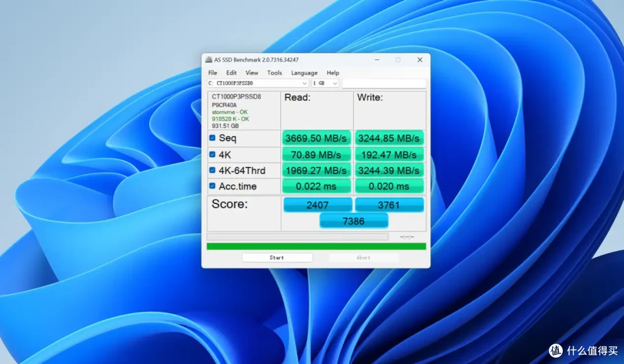Click the 4K read result 70.89 MB/s
624x364 pixels.
[316, 155]
